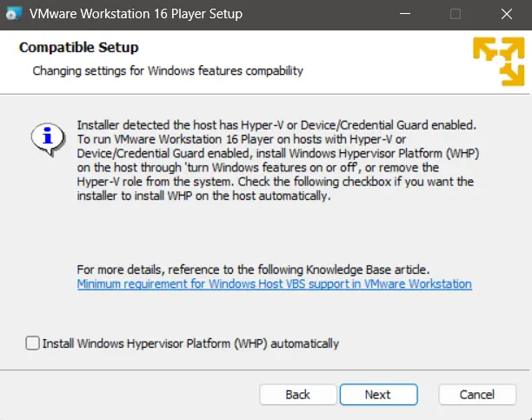The width and height of the screenshot is (532, 420).
Task: Click the VMware icon in title bar
Action: tap(15, 15)
